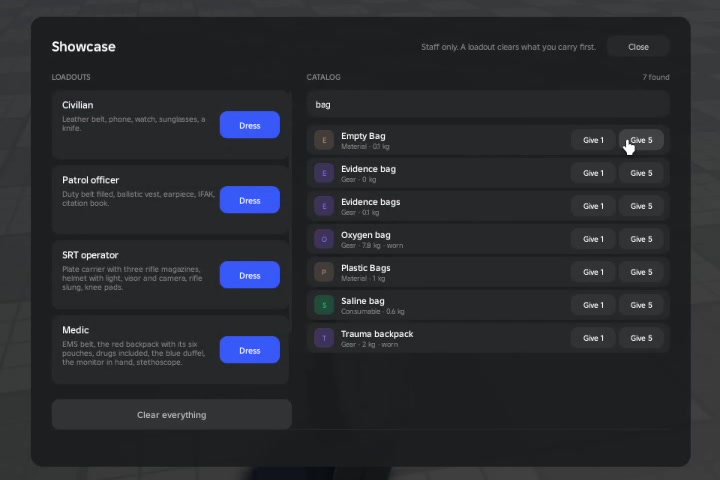Click the Oxygen bag item icon
This screenshot has height=480, width=720.
[x=324, y=239]
